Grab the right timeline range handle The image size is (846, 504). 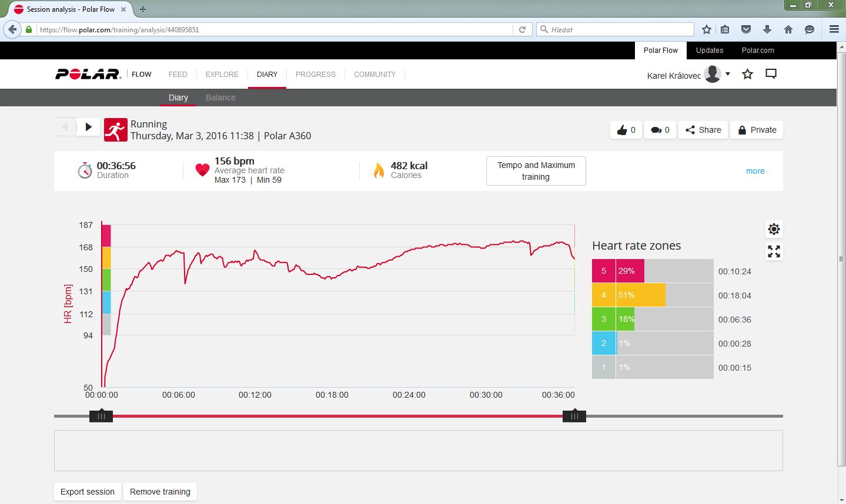tap(574, 416)
